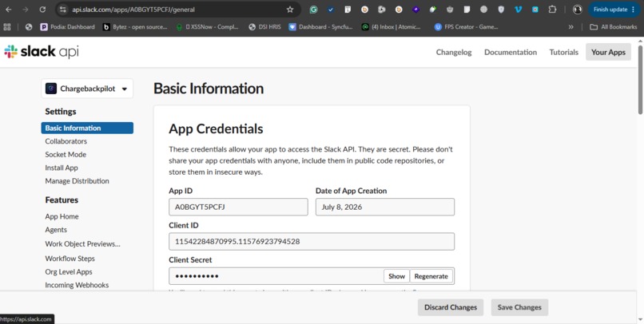Open the shield extension icon

pyautogui.click(x=501, y=10)
